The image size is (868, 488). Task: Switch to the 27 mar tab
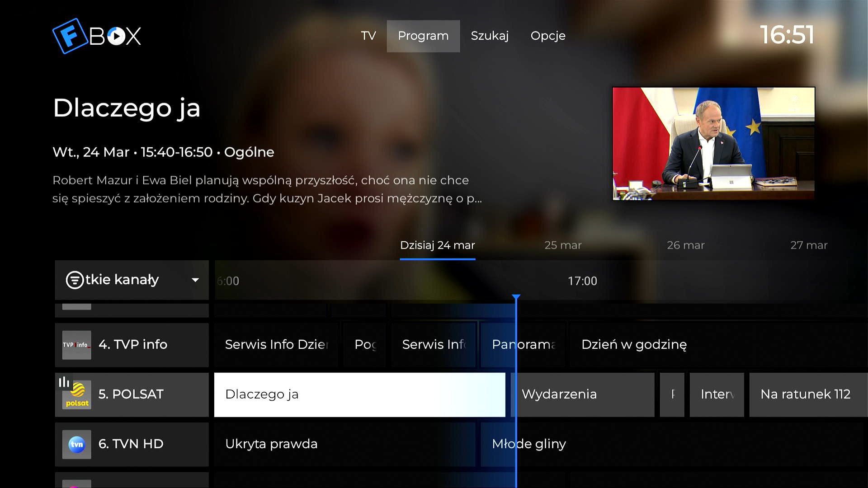808,245
